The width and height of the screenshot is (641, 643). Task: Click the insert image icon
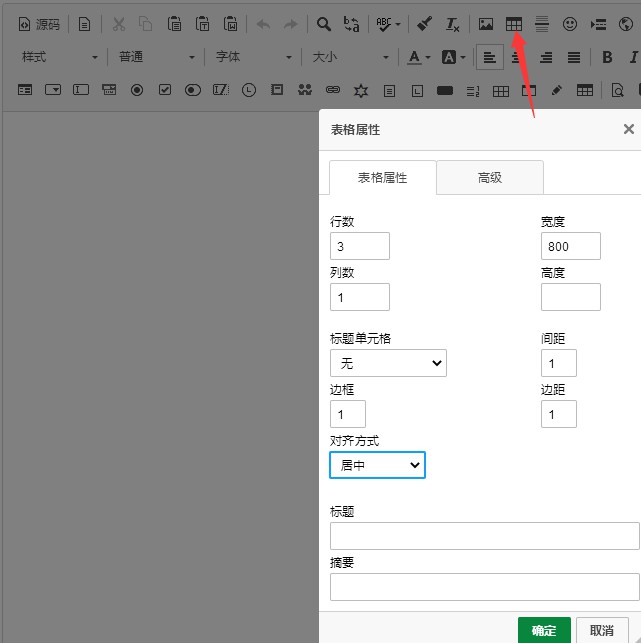[x=486, y=25]
